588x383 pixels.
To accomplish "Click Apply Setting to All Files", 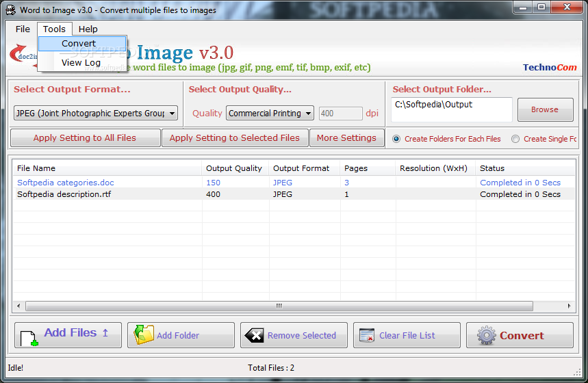I will click(85, 138).
